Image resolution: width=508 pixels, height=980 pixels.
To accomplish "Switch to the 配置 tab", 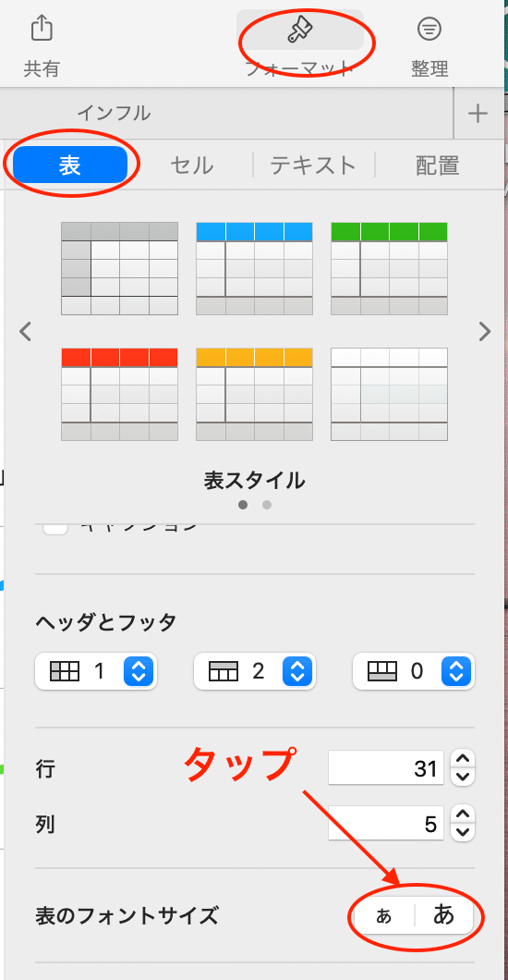I will (438, 165).
